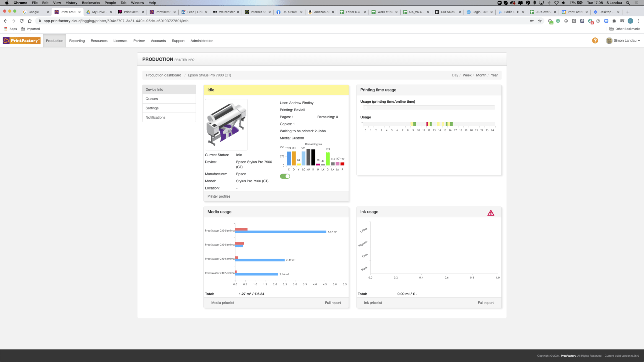Open the Media pricelist link
644x362 pixels.
point(222,303)
